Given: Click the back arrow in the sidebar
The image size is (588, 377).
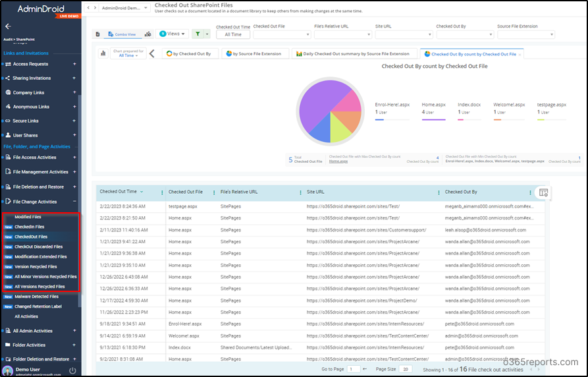Looking at the screenshot, I should [x=8, y=26].
